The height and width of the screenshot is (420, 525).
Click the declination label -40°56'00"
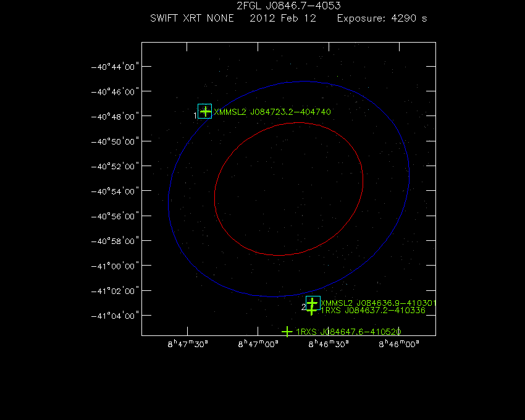point(115,216)
